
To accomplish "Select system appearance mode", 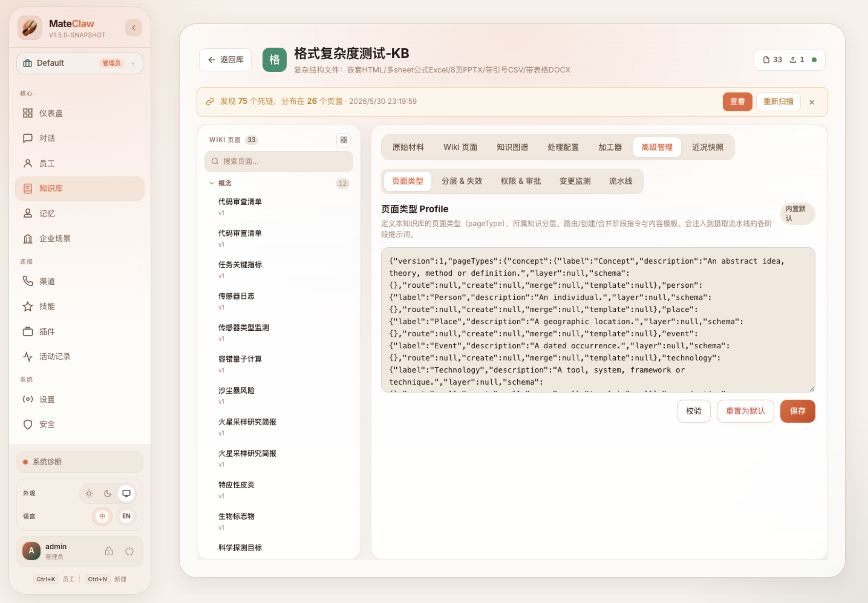I will (x=126, y=493).
